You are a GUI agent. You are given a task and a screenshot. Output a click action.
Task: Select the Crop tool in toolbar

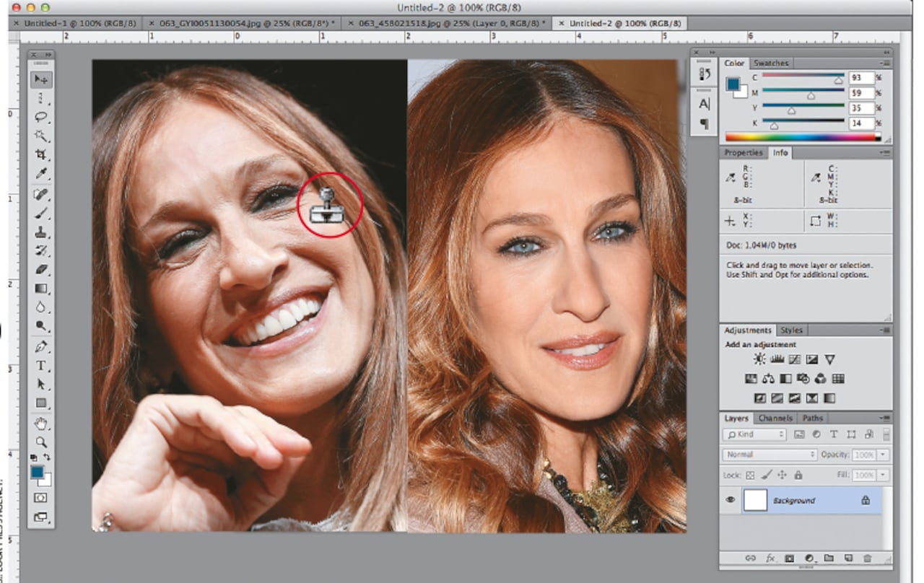click(41, 154)
